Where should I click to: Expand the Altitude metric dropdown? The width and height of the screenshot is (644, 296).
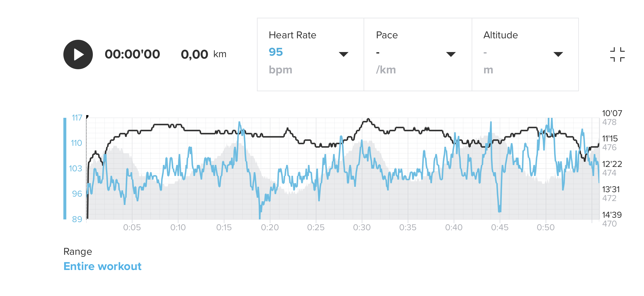pos(558,54)
